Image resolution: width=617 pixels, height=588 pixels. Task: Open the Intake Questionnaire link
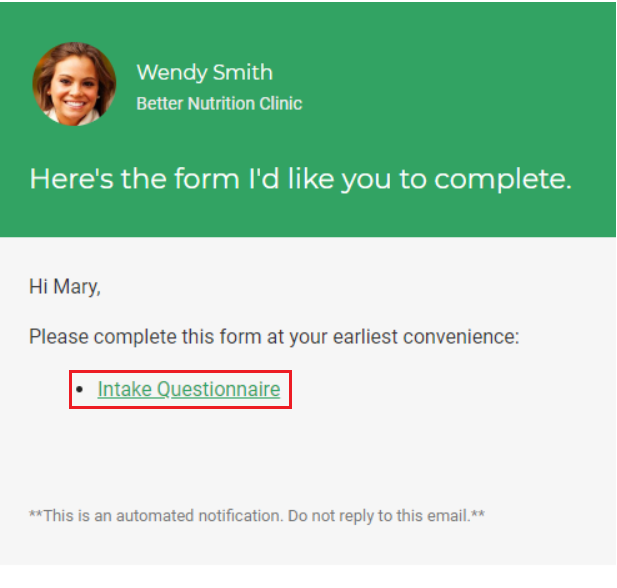189,389
